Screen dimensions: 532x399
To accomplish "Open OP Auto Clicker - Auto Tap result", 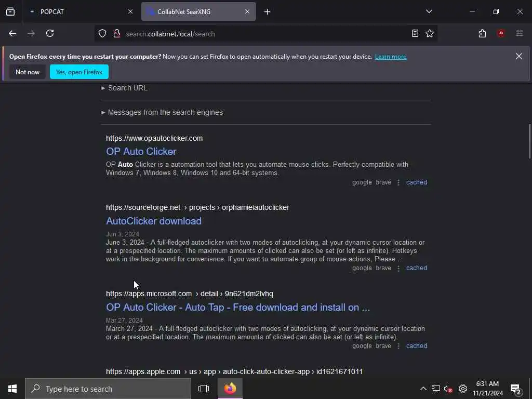I will pos(238,307).
